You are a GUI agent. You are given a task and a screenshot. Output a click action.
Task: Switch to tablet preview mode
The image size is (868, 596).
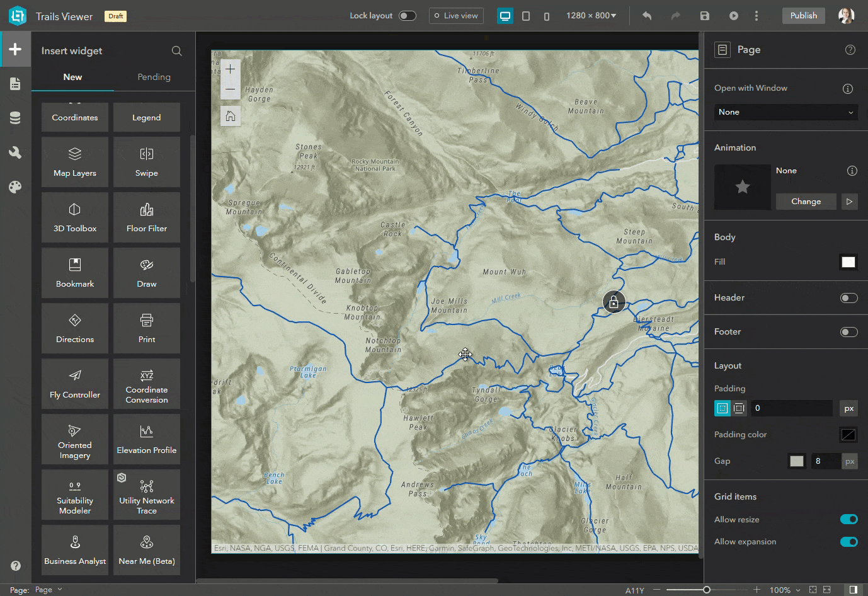point(526,16)
